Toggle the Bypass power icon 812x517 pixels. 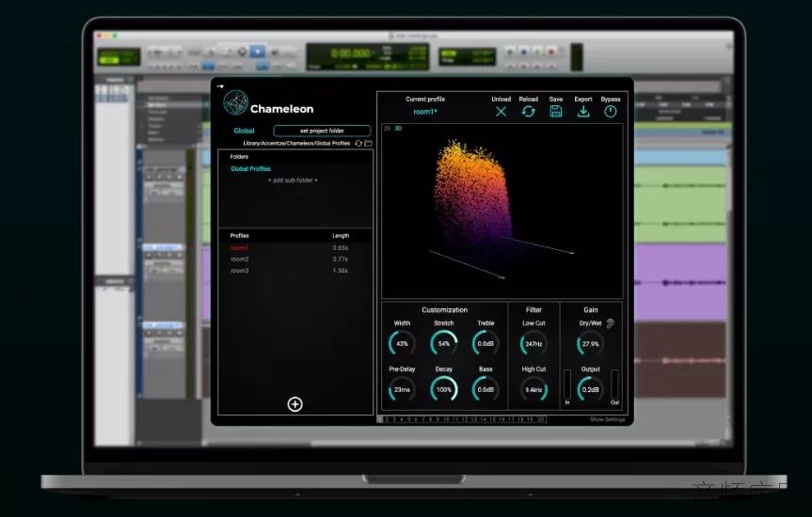click(611, 111)
